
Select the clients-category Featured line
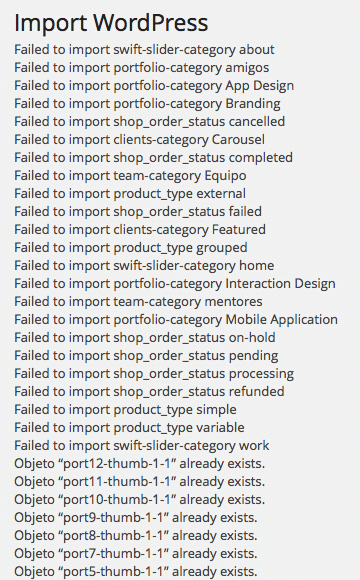point(140,230)
